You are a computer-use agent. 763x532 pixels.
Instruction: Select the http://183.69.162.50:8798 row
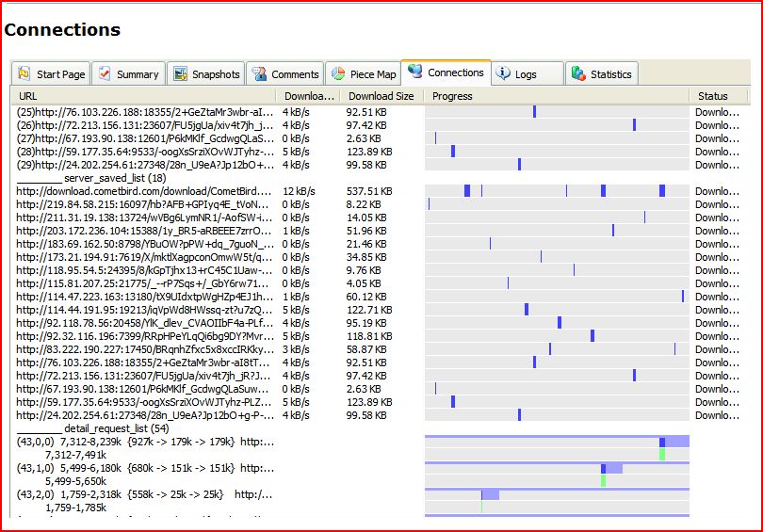click(x=380, y=244)
